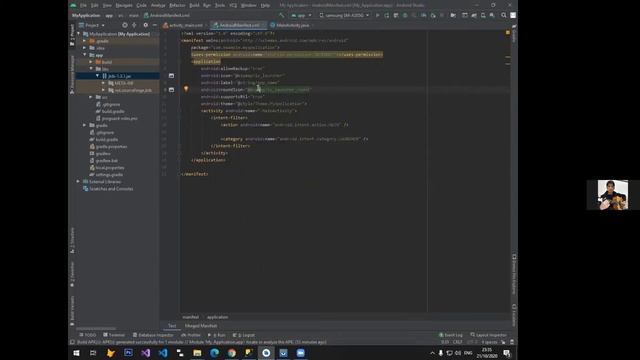
Task: Click the manifest breadcrumb at editor bottom
Action: point(191,317)
